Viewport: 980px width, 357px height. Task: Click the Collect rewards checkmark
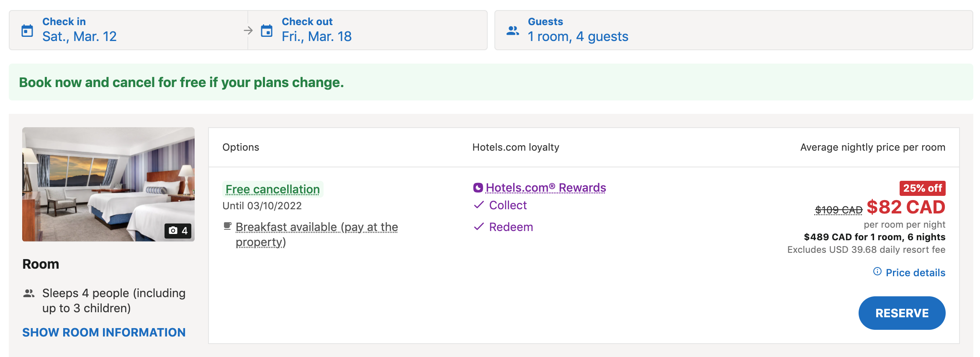(479, 205)
